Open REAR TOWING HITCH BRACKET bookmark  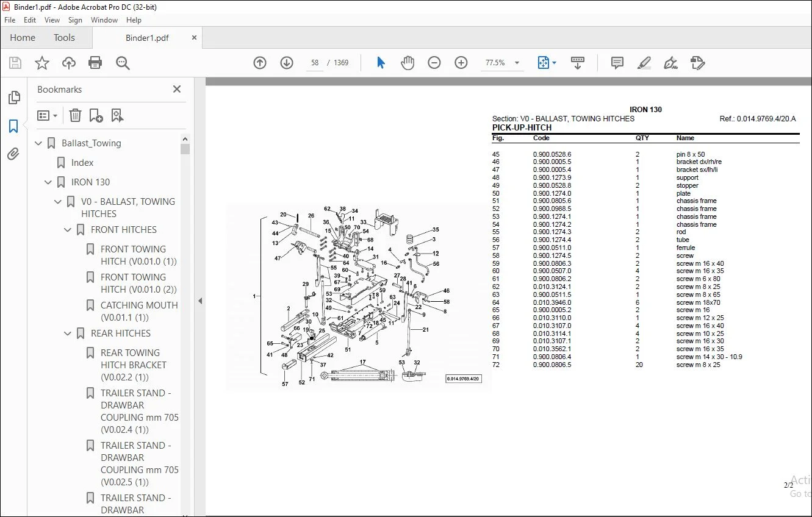tap(134, 365)
